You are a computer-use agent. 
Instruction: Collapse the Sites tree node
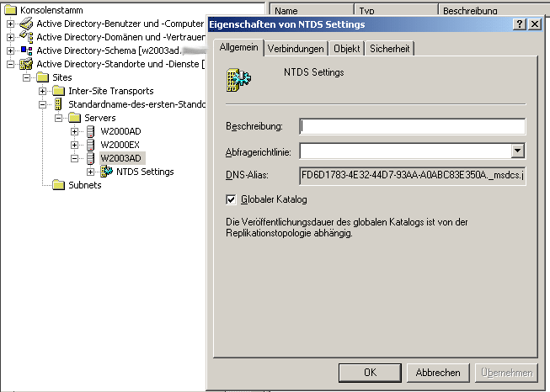pyautogui.click(x=27, y=77)
